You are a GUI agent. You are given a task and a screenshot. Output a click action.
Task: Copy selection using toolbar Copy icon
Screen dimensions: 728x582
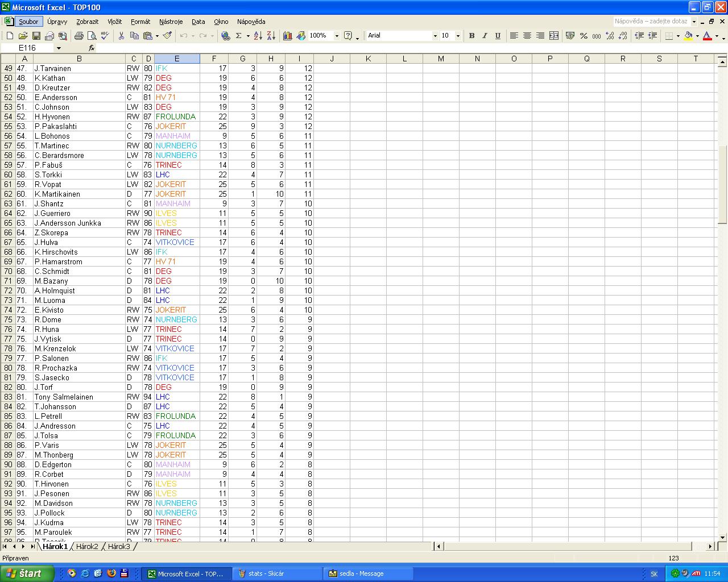[134, 36]
